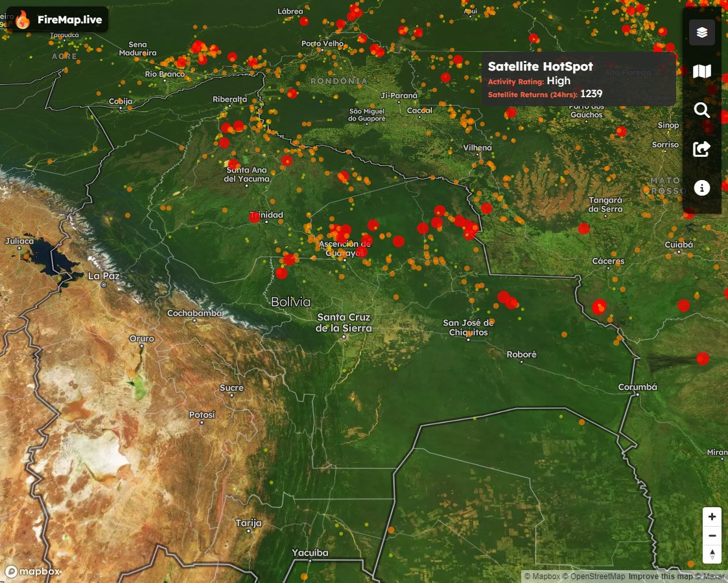This screenshot has height=583, width=728.
Task: Open the location search magnifier icon
Action: pyautogui.click(x=701, y=110)
